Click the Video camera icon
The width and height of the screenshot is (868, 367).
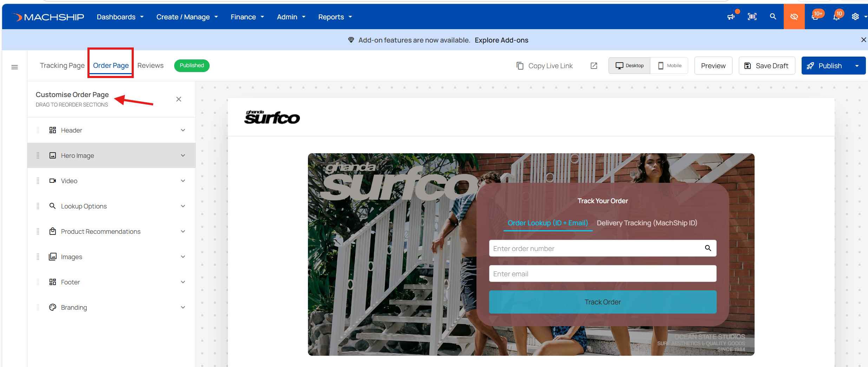coord(53,181)
